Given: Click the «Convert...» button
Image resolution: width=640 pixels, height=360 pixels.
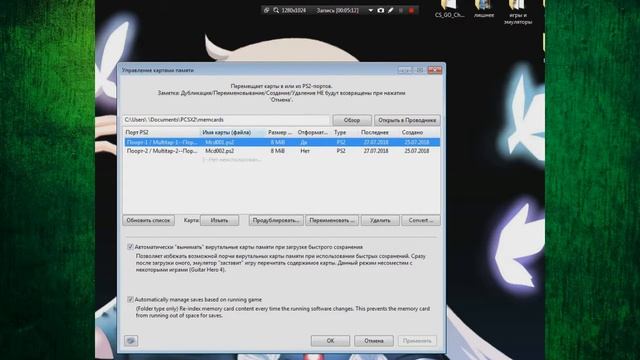Looking at the screenshot, I should (x=421, y=220).
